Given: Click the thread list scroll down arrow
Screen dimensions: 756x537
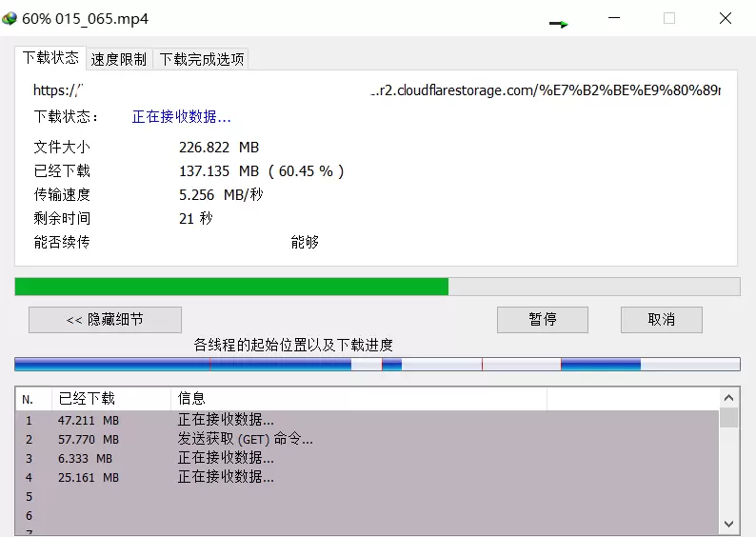Looking at the screenshot, I should (x=728, y=524).
